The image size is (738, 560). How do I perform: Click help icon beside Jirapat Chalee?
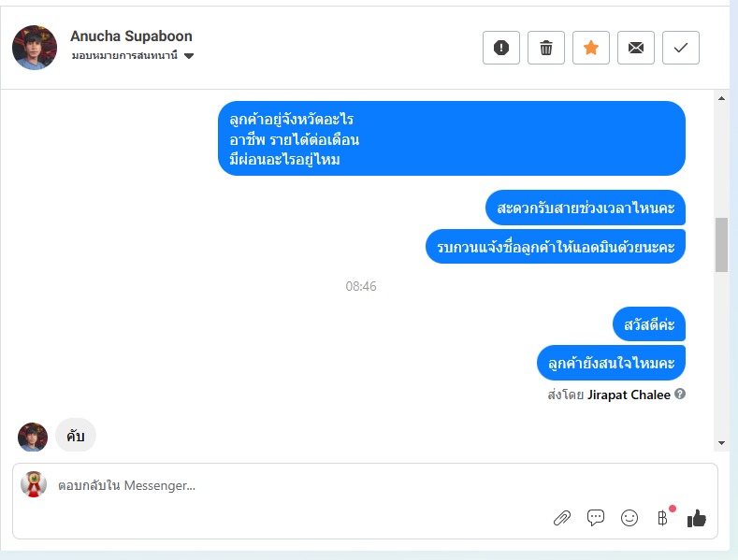click(x=680, y=394)
